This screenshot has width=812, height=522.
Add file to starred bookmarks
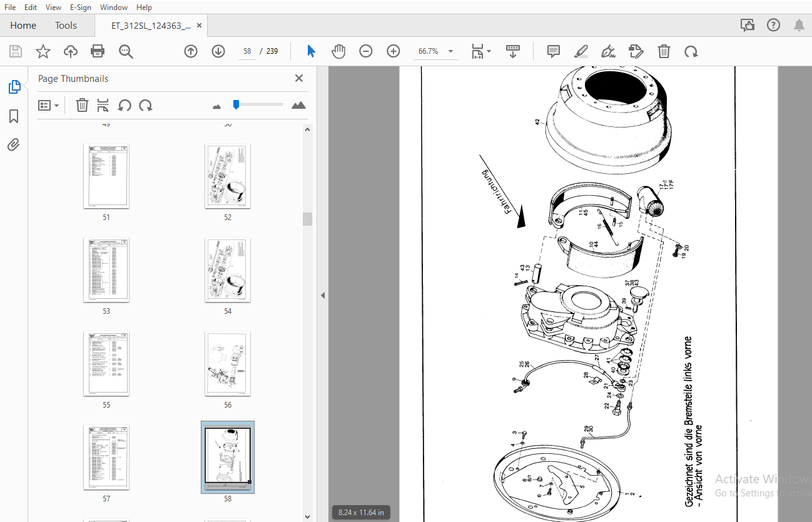(43, 51)
